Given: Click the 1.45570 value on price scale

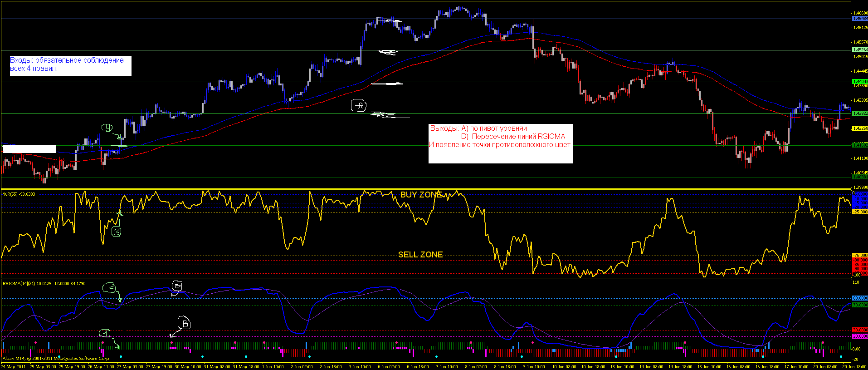Looking at the screenshot, I should (860, 42).
